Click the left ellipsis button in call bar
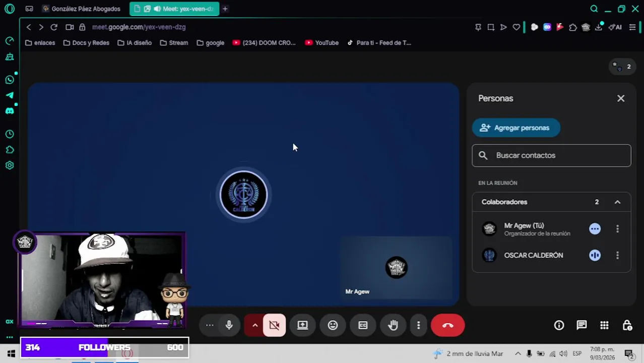 point(210,325)
